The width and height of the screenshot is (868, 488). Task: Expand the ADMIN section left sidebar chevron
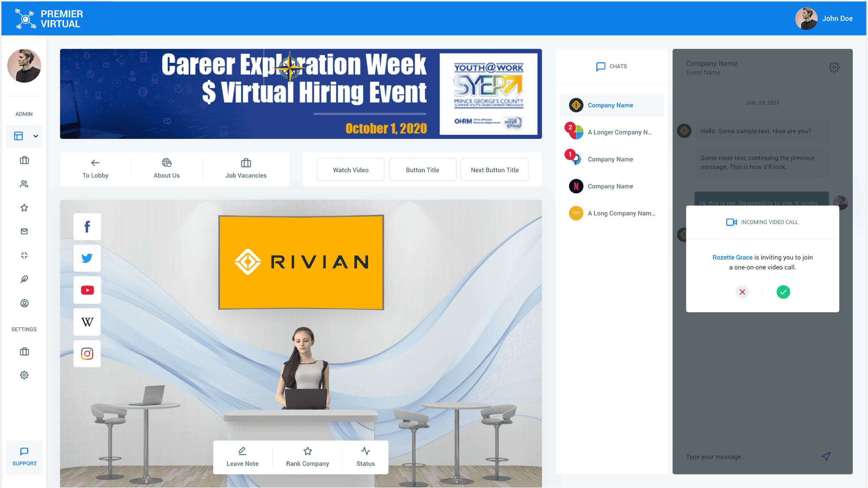33,137
